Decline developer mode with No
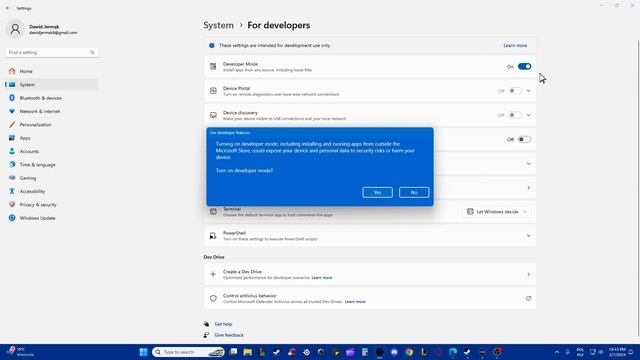Screen dimensions: 640x360 tap(414, 192)
